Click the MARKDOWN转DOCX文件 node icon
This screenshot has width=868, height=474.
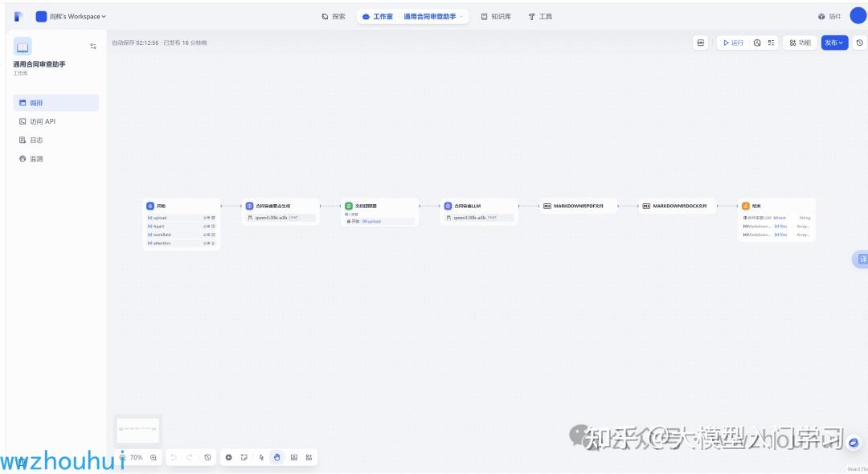(646, 206)
